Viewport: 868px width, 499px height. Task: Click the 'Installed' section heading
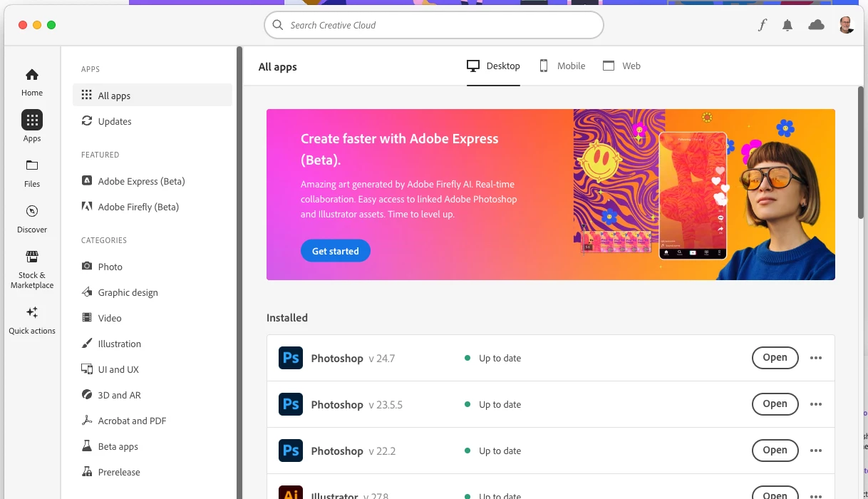(x=287, y=318)
